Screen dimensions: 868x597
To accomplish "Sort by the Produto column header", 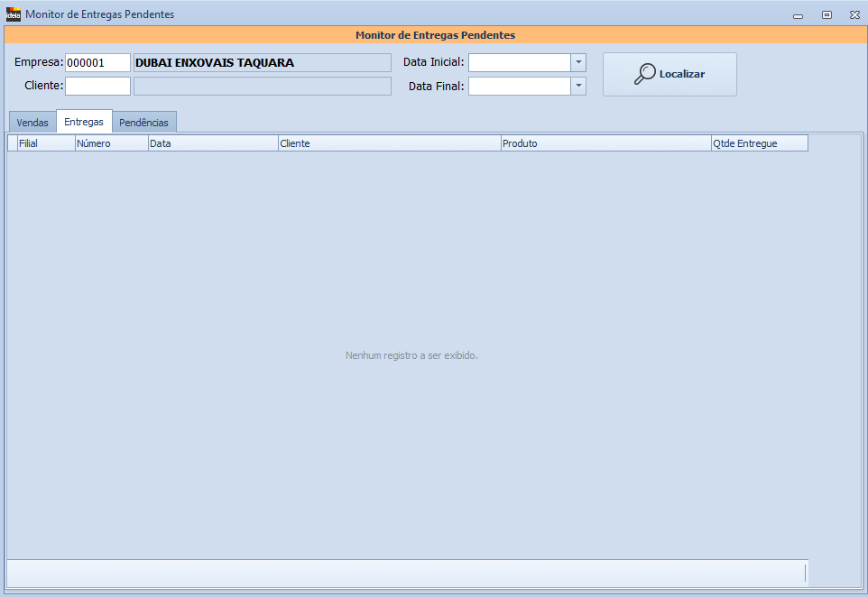I will point(605,143).
